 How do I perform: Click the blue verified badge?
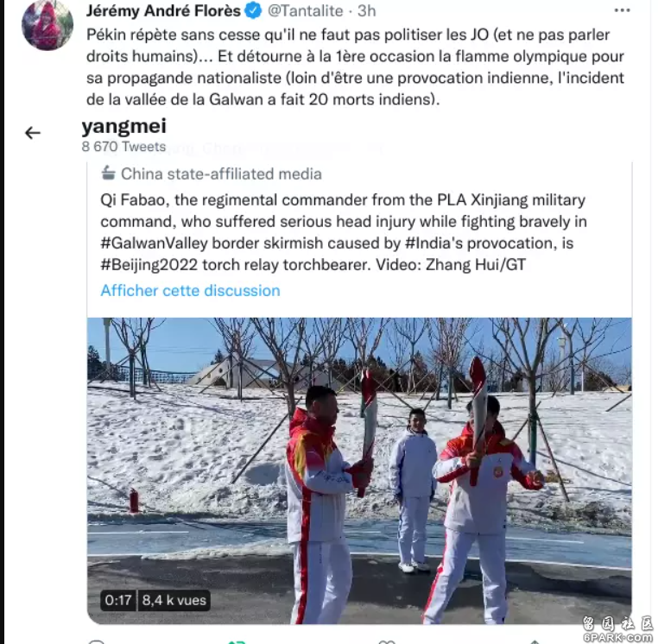click(x=253, y=11)
